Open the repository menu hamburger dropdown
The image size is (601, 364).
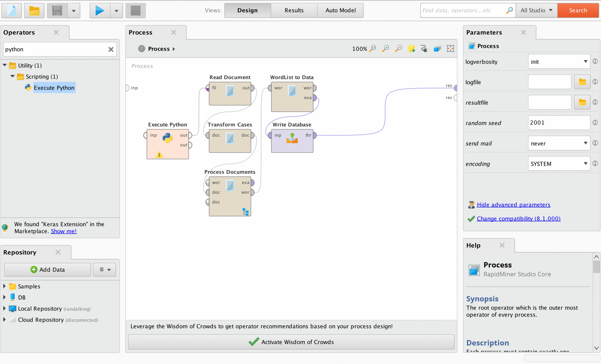tap(104, 270)
